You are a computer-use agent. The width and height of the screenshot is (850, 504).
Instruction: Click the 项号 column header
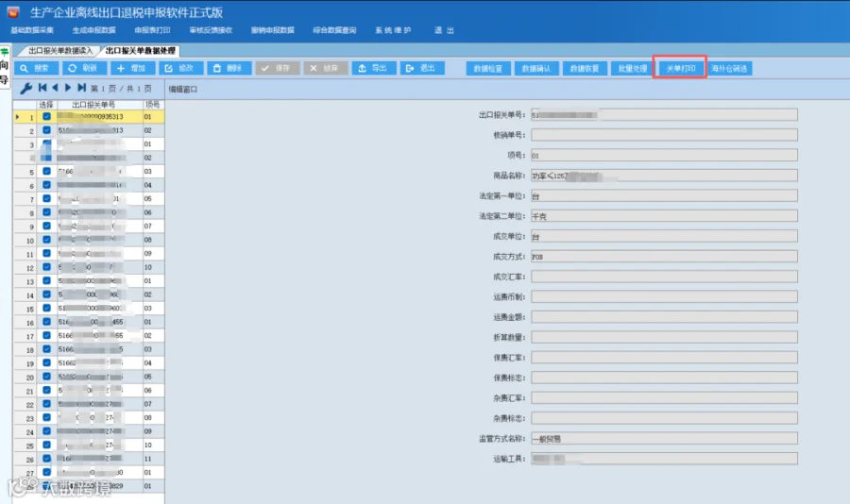point(153,105)
